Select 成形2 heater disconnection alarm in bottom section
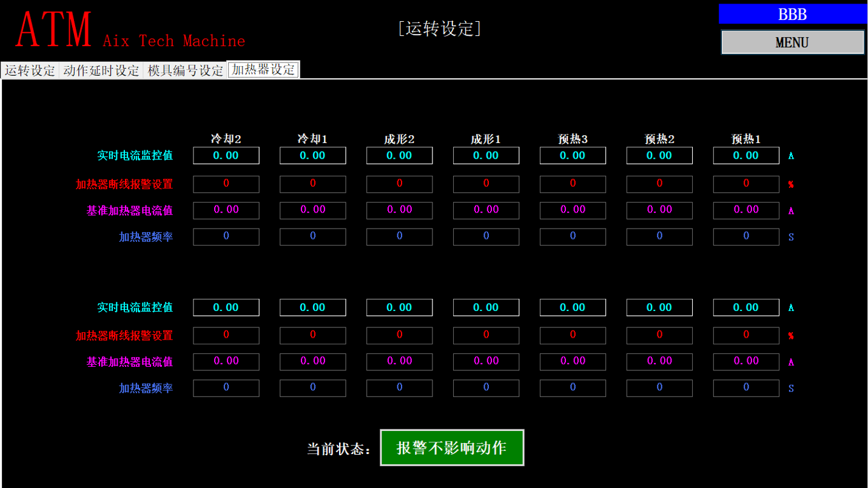 click(x=399, y=335)
